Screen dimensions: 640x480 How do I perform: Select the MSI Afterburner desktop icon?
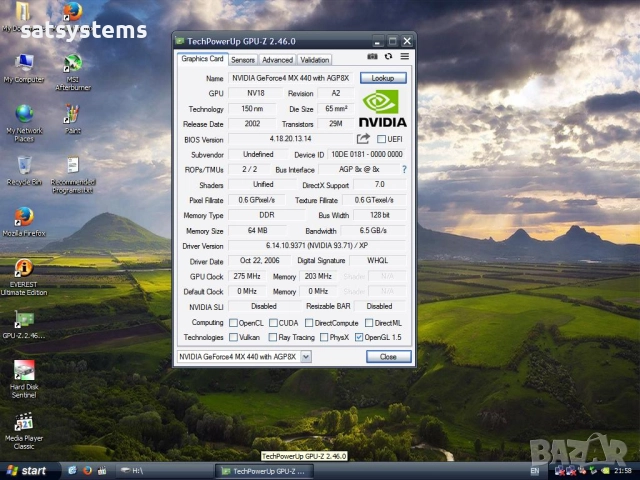click(x=73, y=73)
